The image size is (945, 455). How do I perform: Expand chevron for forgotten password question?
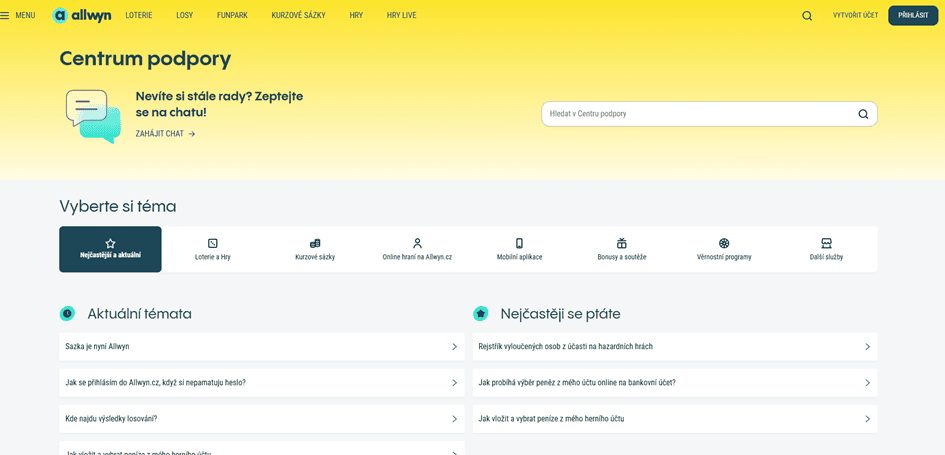[x=454, y=383]
